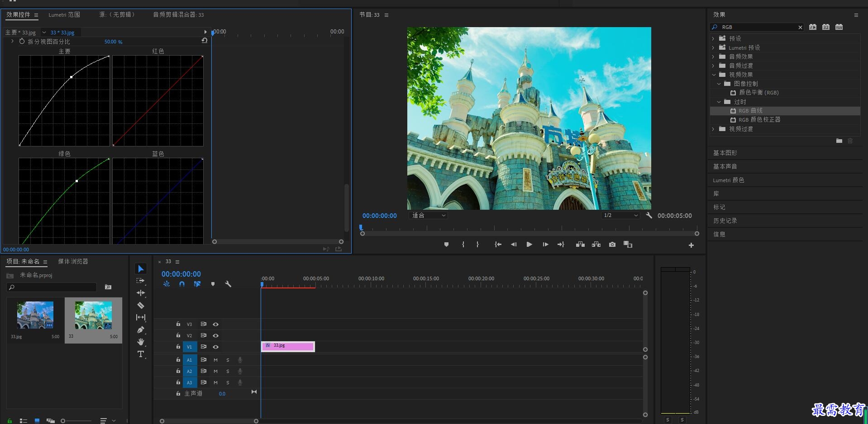Collapse the 图像控制 folder
This screenshot has height=424, width=868.
[719, 84]
